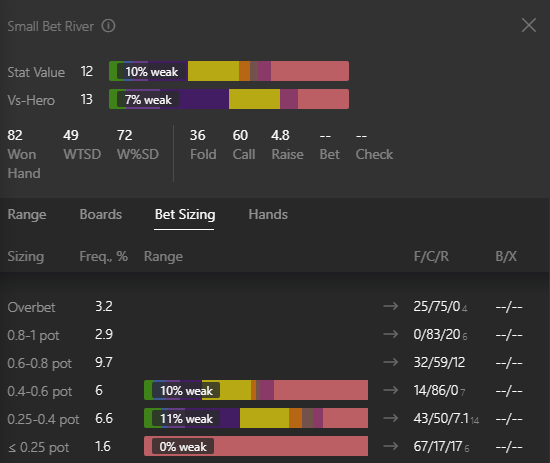Screen dimensions: 550x463
Task: Switch to the Range tab
Action: point(27,214)
